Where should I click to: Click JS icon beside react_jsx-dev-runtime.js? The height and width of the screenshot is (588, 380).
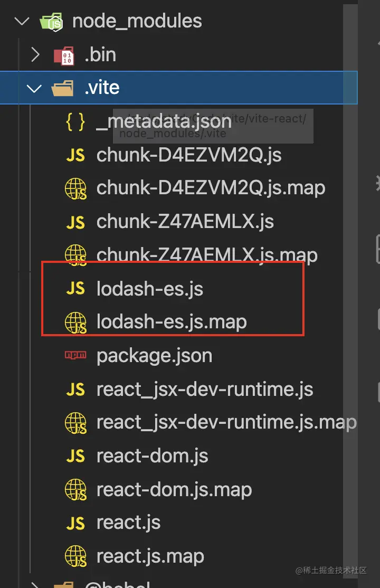tap(75, 390)
